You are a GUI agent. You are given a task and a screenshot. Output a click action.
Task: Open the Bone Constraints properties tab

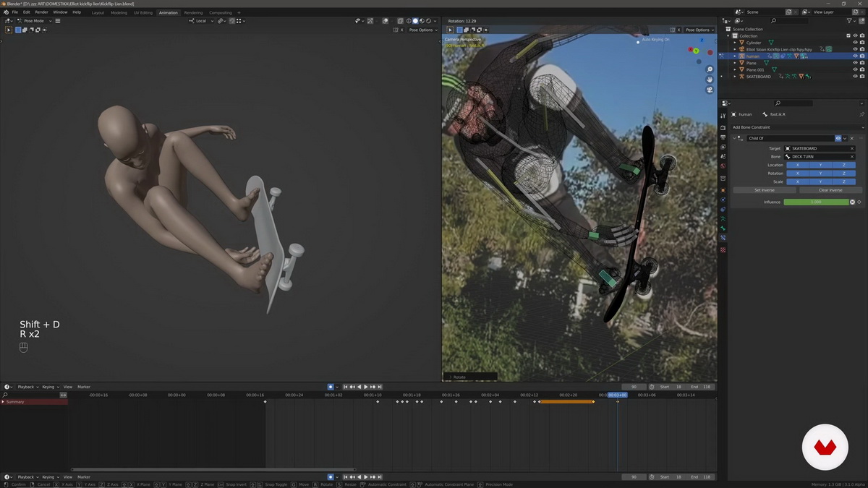[723, 237]
